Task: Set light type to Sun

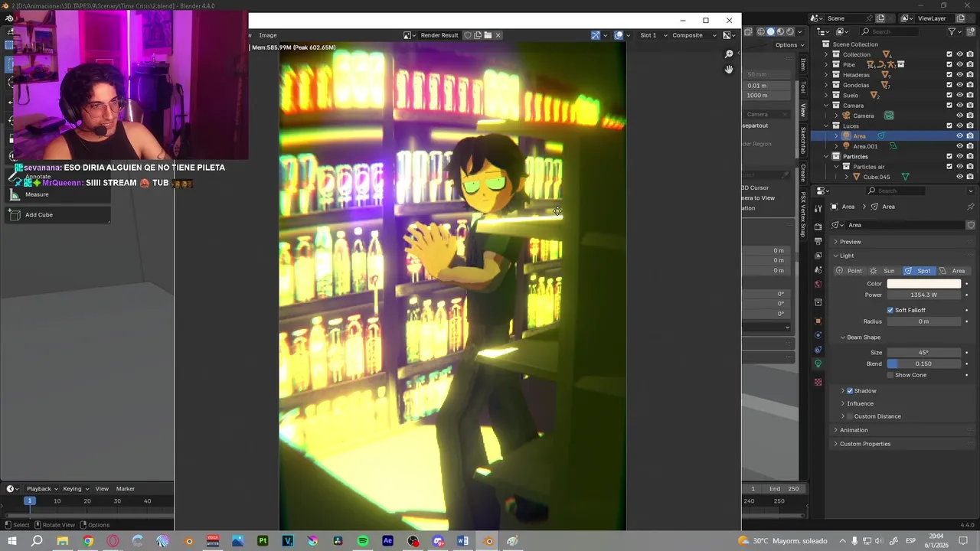Action: click(x=883, y=271)
